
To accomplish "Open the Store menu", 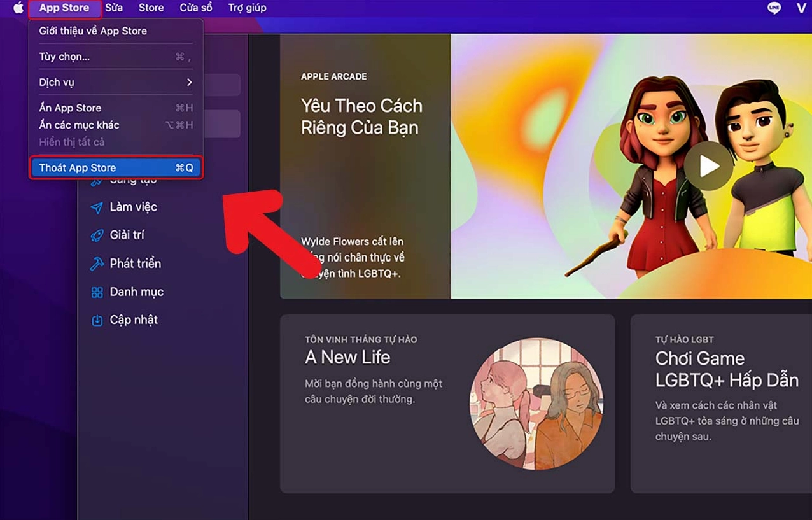I will [x=151, y=8].
